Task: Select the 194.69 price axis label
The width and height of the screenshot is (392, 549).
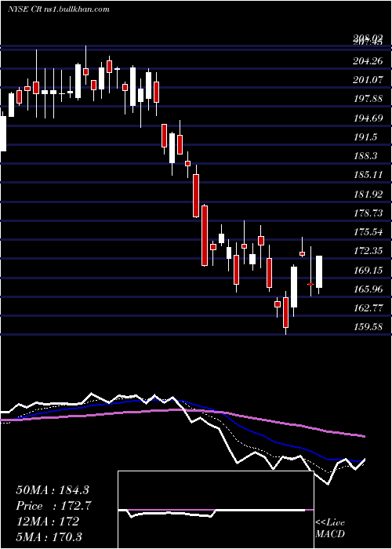Action: click(368, 118)
